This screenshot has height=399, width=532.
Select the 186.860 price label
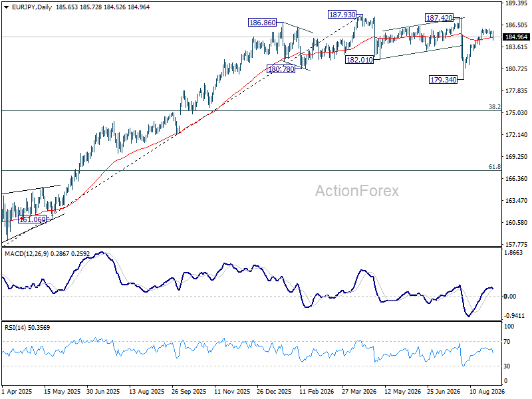[x=262, y=23]
